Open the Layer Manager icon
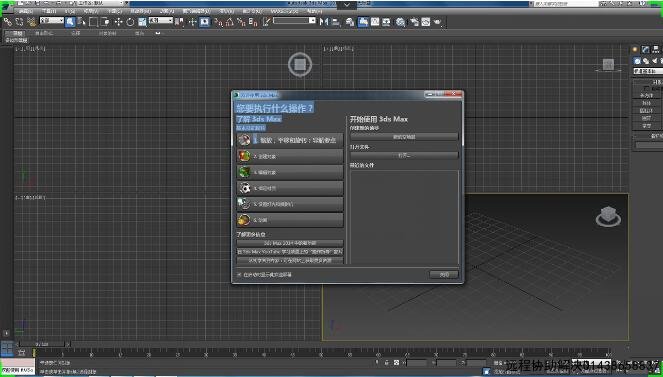Viewport: 663px width, 377px height. coord(350,22)
